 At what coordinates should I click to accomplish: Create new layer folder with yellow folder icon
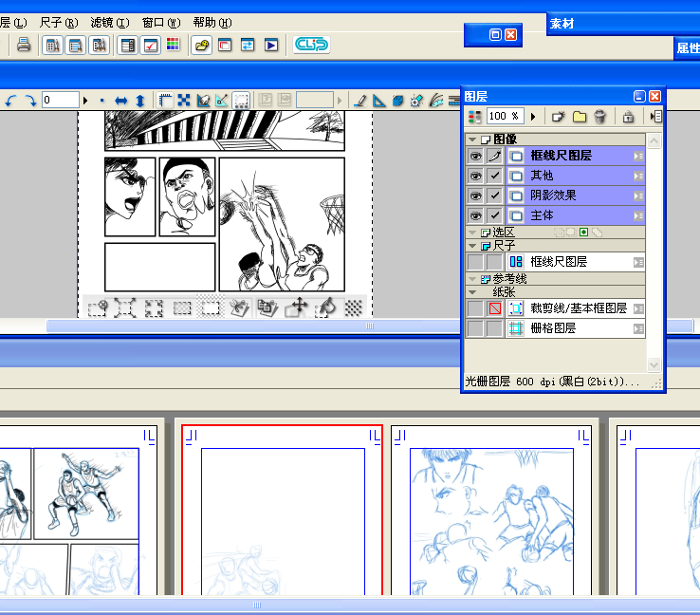click(x=580, y=117)
